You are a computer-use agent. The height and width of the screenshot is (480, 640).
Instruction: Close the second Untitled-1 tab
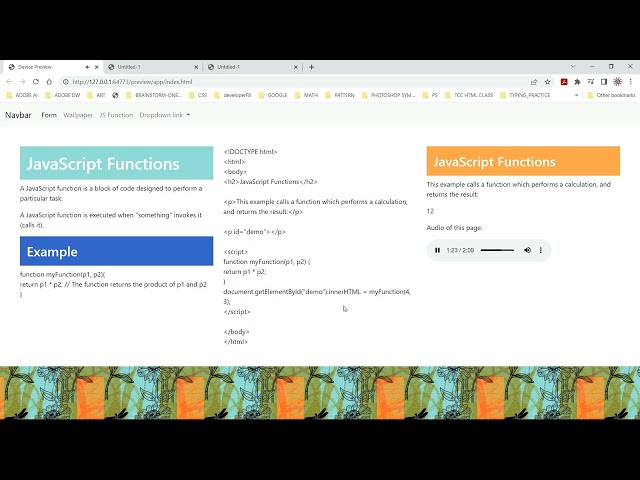click(296, 67)
